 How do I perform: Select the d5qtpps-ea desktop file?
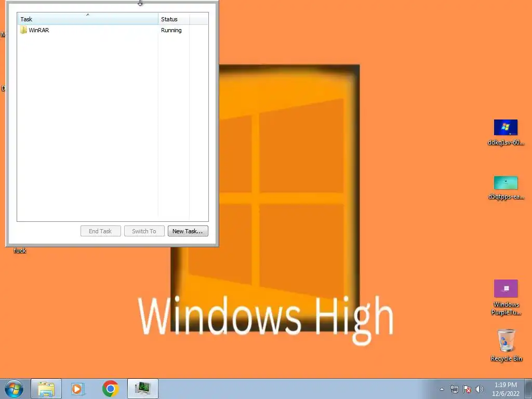click(x=506, y=188)
